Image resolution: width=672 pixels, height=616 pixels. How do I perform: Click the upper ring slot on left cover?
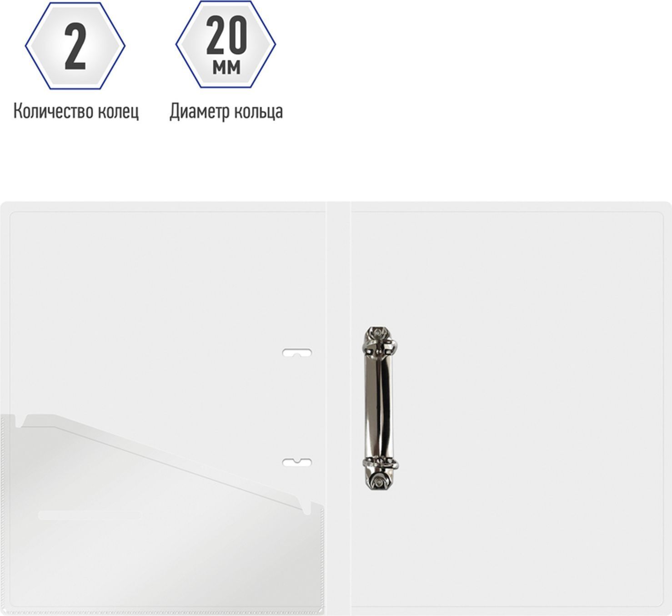point(297,353)
